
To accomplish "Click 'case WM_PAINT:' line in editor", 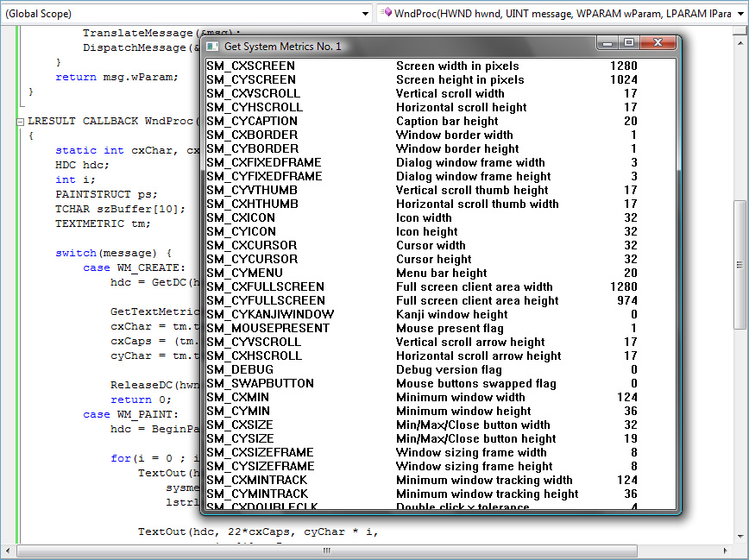I will (130, 414).
